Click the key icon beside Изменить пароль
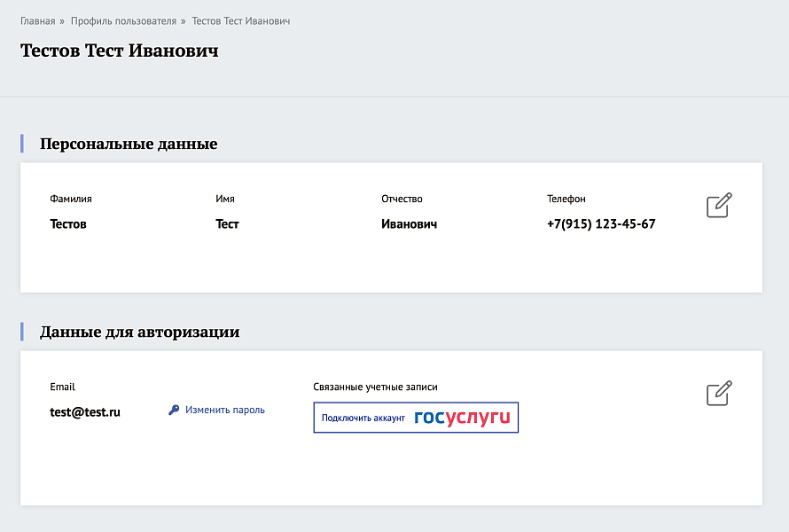The width and height of the screenshot is (789, 532). coord(174,410)
